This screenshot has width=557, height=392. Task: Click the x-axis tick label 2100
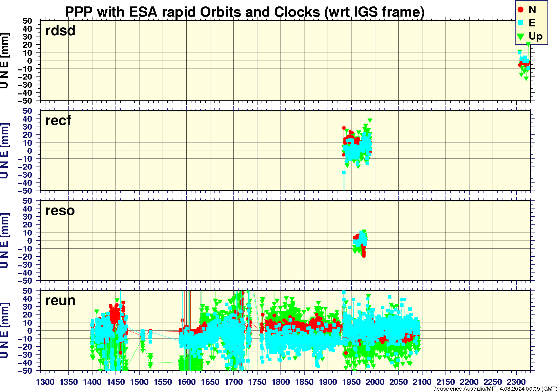tap(422, 382)
